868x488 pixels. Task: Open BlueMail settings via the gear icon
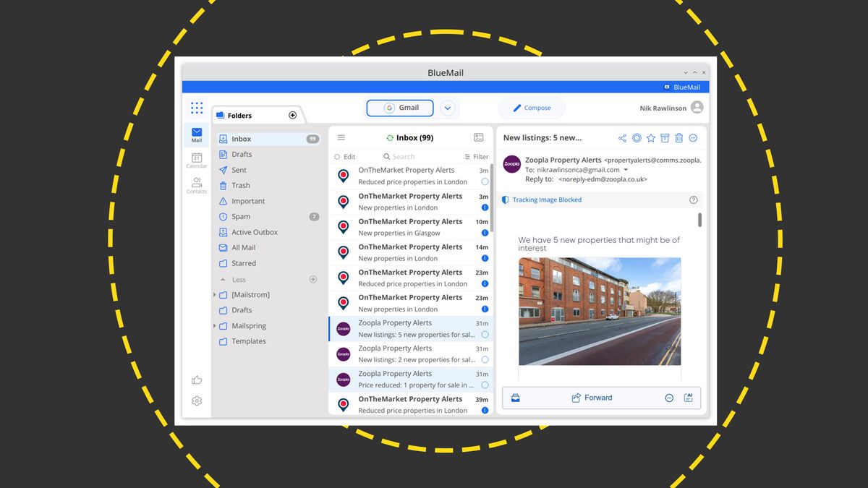pos(196,401)
